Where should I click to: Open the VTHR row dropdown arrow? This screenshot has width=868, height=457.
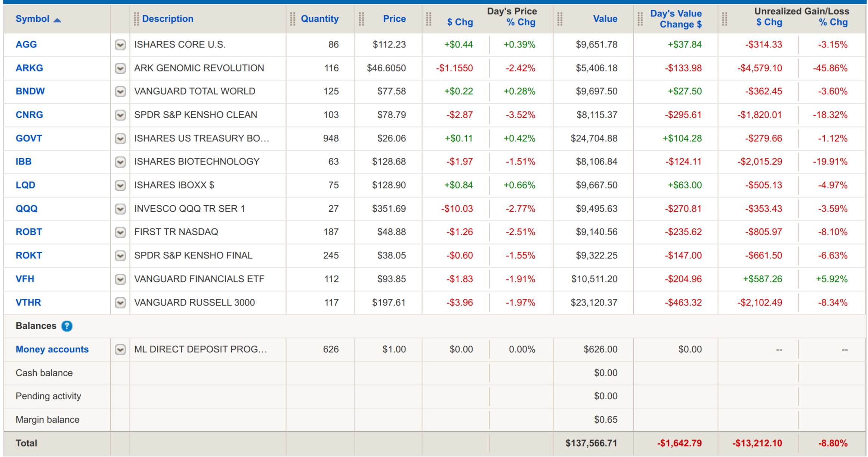tap(120, 303)
